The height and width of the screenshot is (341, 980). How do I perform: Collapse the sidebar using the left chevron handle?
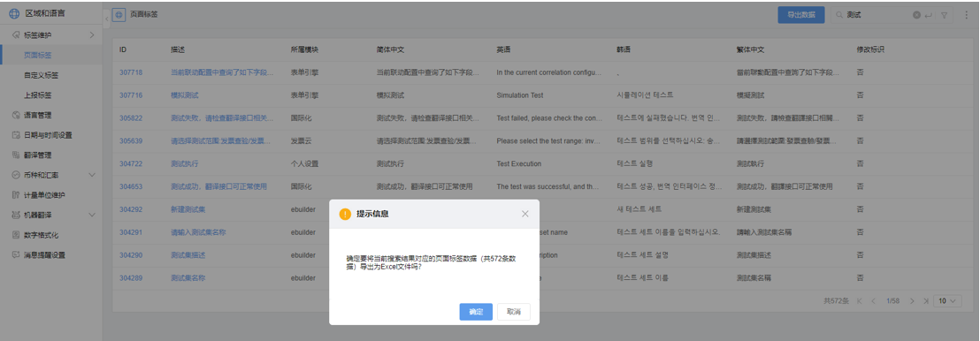click(106, 19)
